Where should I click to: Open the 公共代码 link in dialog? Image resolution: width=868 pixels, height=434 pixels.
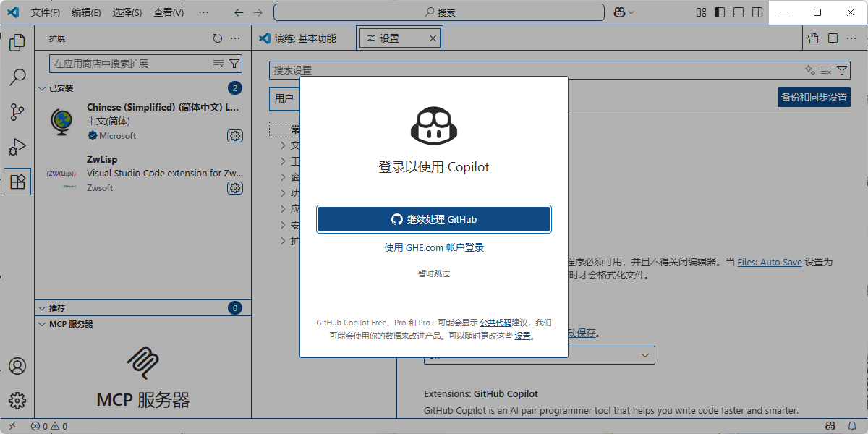tap(495, 323)
